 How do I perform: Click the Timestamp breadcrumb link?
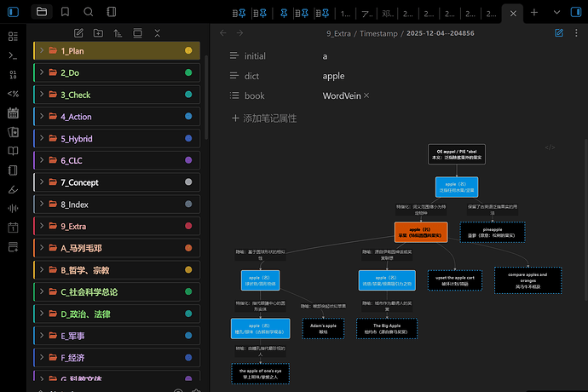[x=383, y=33]
